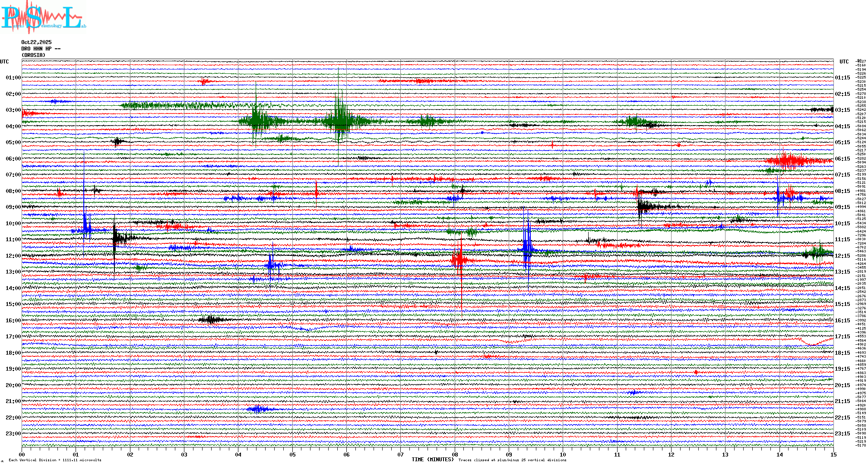Click the (DROSIA) station name label
Screen dimensions: 868x466
coord(33,55)
